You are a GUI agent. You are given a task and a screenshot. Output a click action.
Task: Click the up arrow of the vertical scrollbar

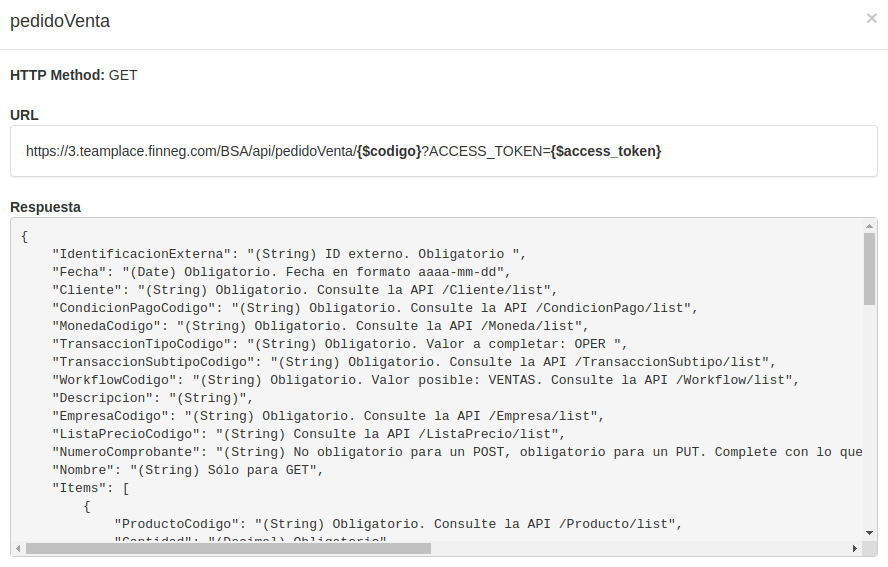[x=870, y=227]
